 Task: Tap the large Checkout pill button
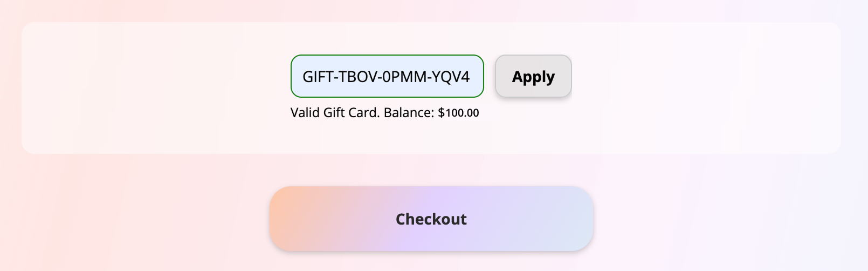431,219
